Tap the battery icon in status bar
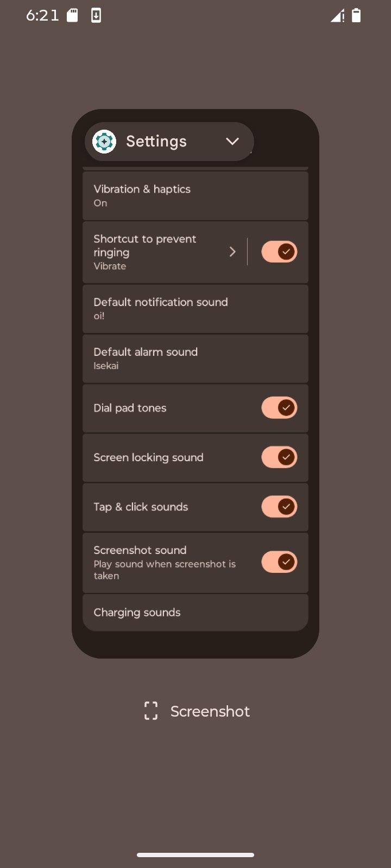The width and height of the screenshot is (391, 868). point(356,15)
